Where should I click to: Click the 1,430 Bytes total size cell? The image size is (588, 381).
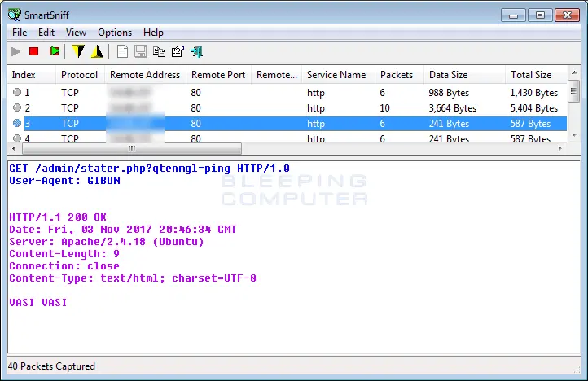point(534,92)
